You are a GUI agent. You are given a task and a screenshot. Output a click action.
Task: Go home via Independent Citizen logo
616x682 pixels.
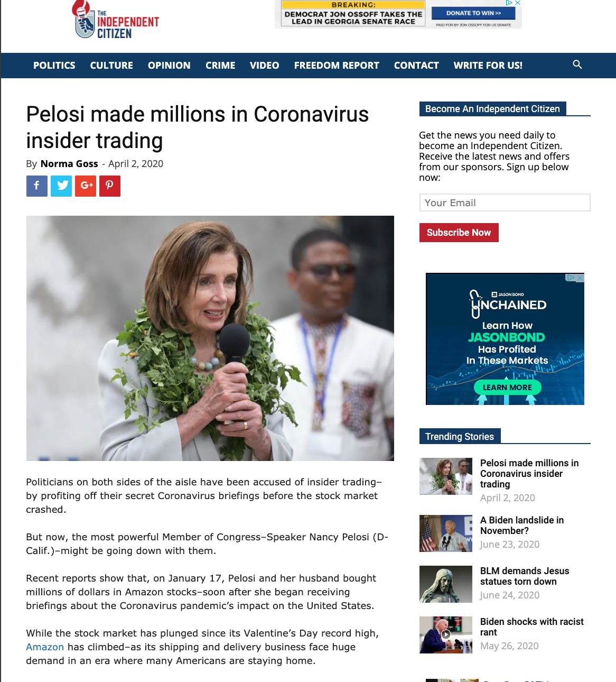tap(116, 20)
